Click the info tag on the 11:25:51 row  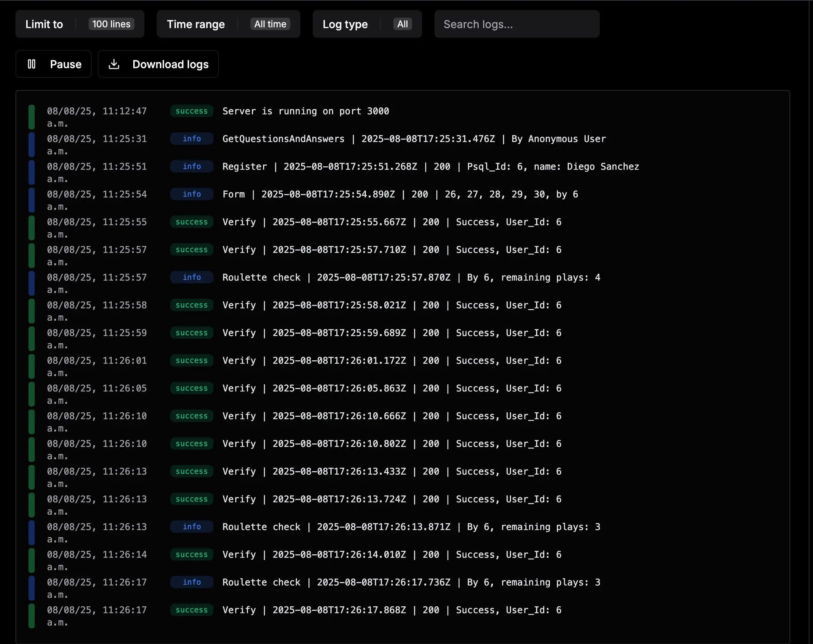[x=191, y=167]
